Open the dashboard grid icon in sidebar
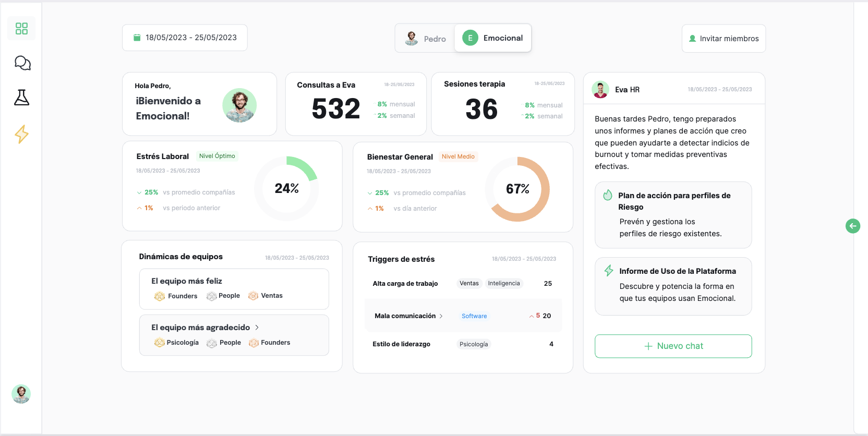The height and width of the screenshot is (436, 868). (x=21, y=28)
